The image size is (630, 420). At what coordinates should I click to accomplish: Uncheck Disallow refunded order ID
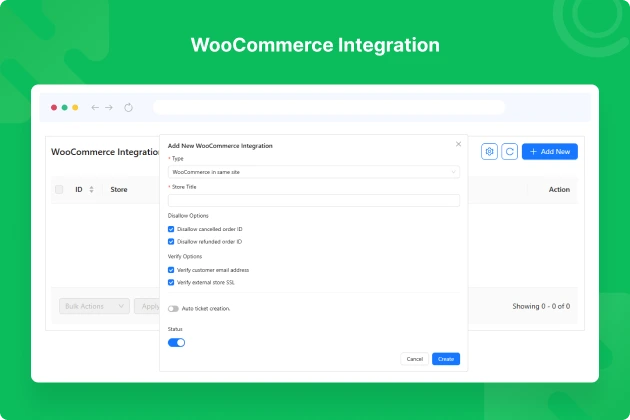tap(171, 242)
